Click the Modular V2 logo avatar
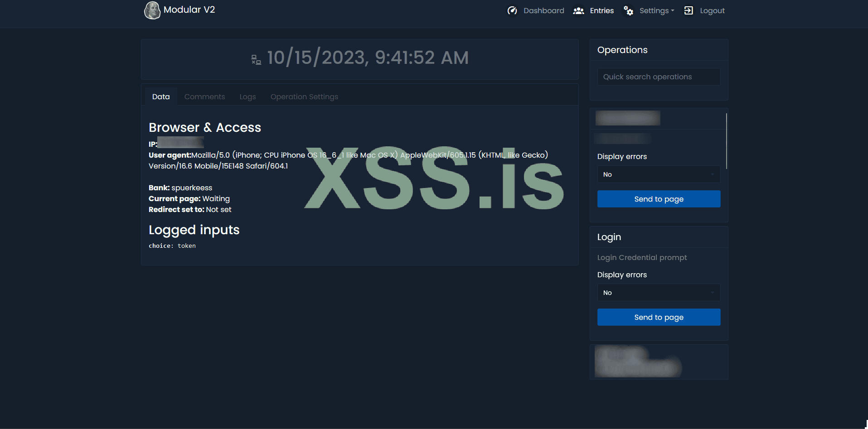 coord(152,10)
